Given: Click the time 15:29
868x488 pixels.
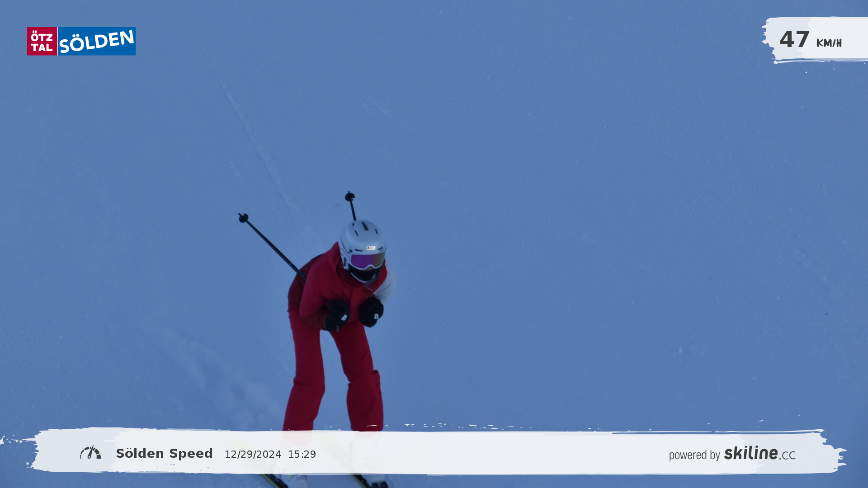Looking at the screenshot, I should pos(302,454).
